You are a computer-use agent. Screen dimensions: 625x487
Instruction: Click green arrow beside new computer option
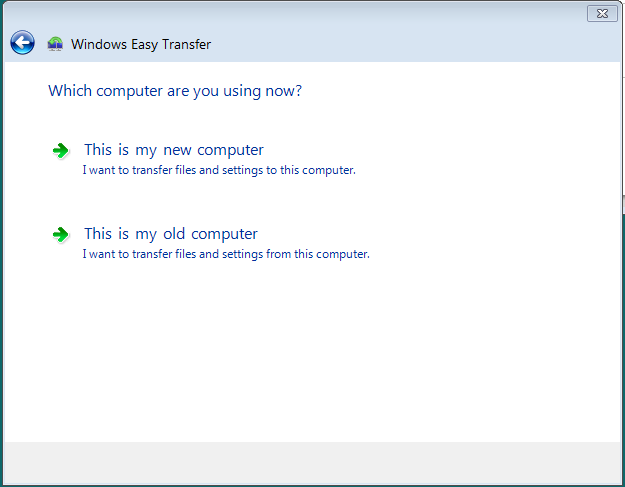[x=61, y=151]
